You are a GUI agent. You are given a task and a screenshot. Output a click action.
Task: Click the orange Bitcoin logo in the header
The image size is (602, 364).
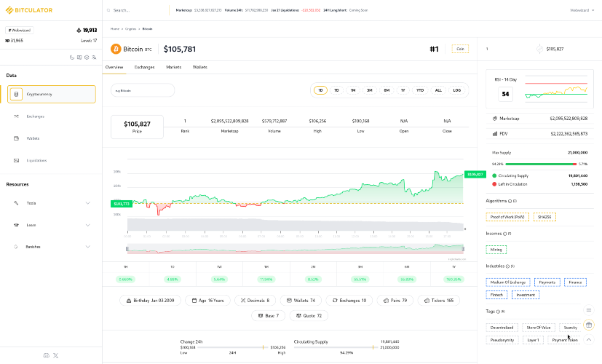click(116, 50)
